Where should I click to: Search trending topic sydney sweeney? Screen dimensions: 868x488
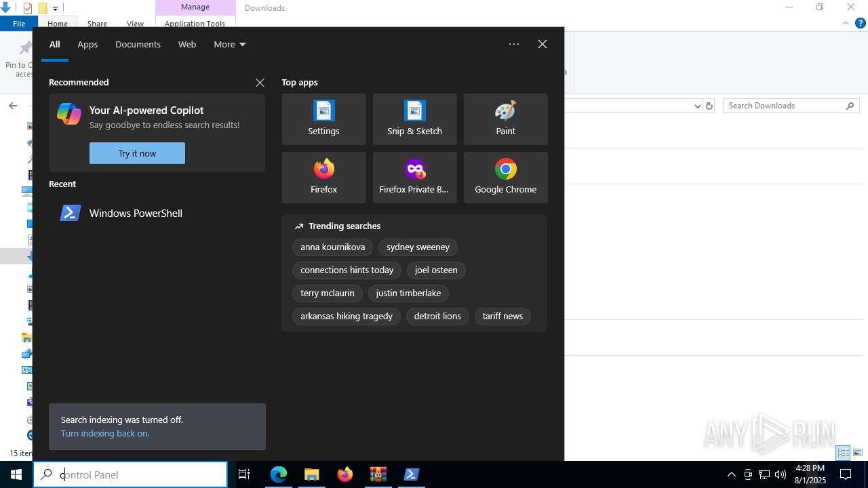tap(418, 247)
